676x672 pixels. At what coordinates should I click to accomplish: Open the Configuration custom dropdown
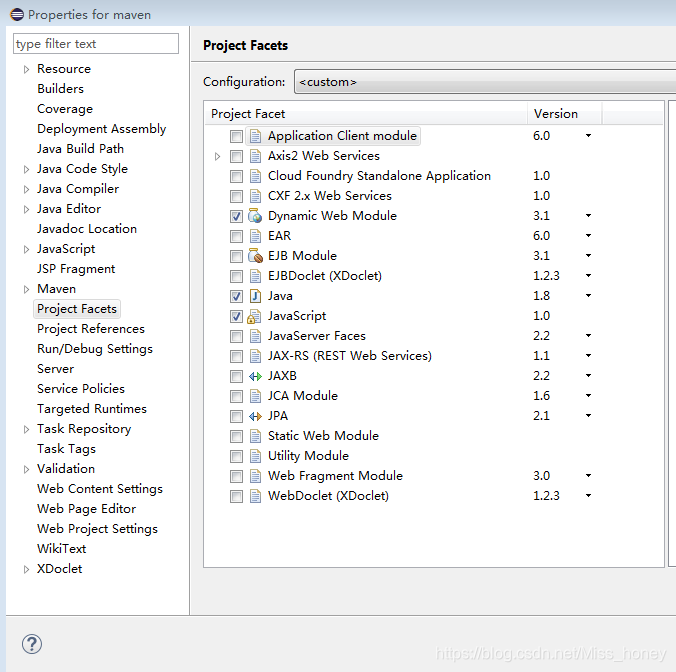485,81
